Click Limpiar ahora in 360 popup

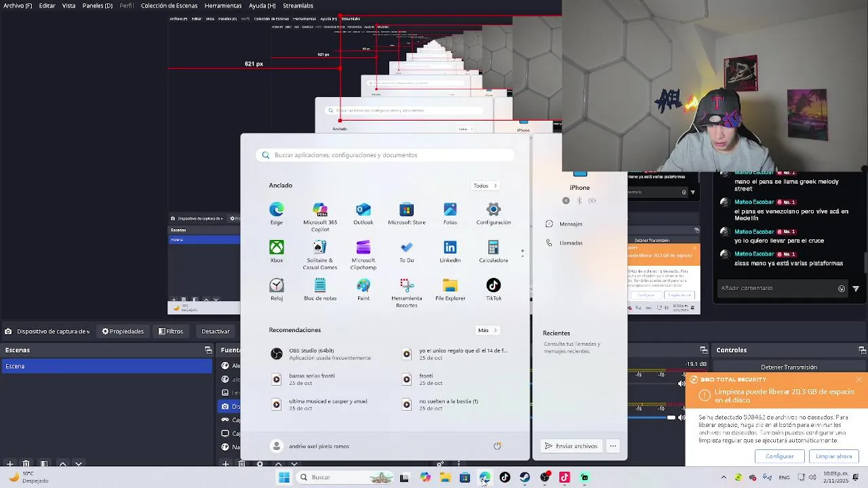(x=833, y=456)
